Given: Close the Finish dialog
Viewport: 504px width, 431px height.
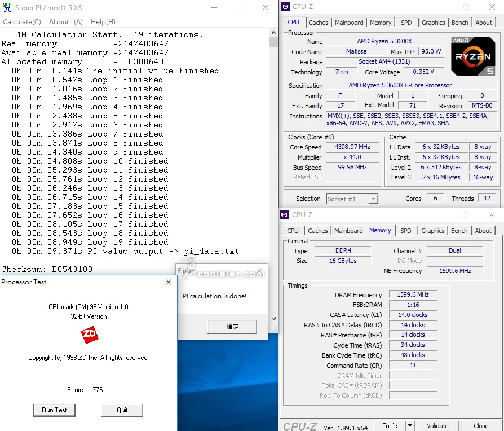Looking at the screenshot, I should [x=259, y=271].
